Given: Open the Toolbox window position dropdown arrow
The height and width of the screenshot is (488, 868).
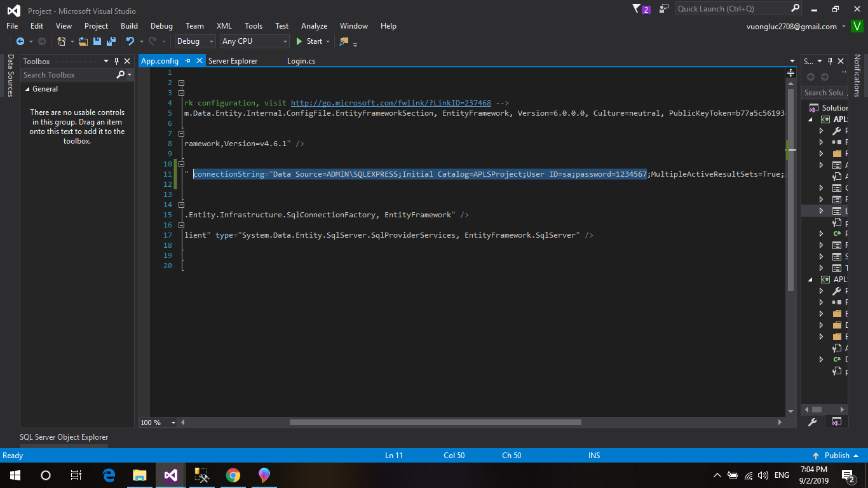Looking at the screenshot, I should coord(106,62).
